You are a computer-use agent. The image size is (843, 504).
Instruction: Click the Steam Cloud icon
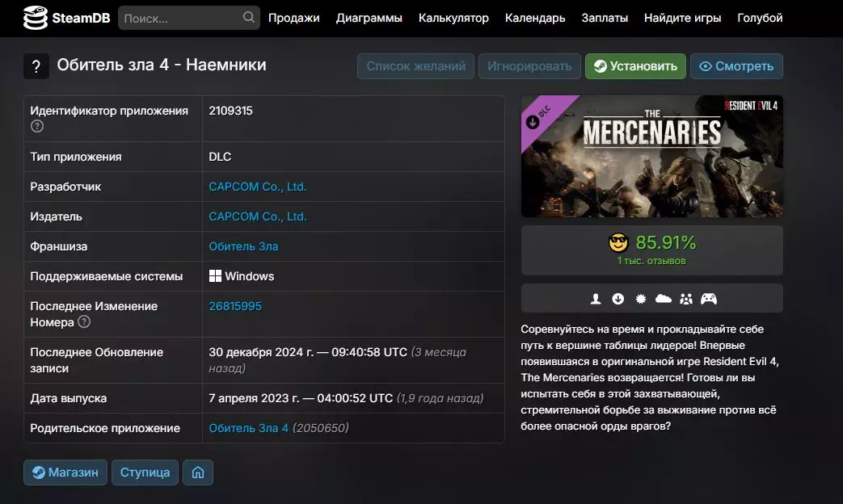[x=664, y=299]
